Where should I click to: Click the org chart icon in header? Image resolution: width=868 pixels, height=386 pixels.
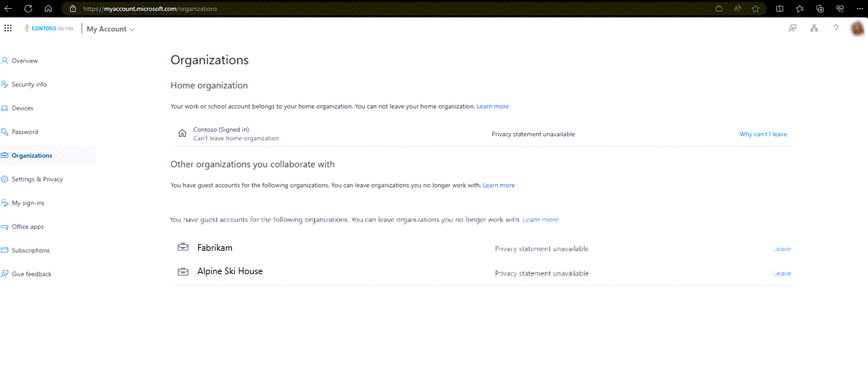(x=814, y=29)
